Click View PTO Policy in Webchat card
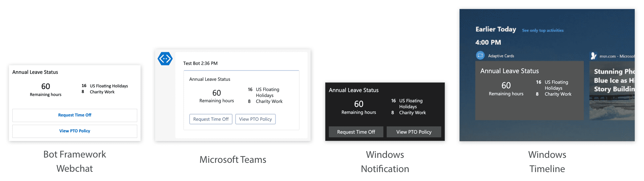The height and width of the screenshot is (181, 644). pyautogui.click(x=75, y=131)
